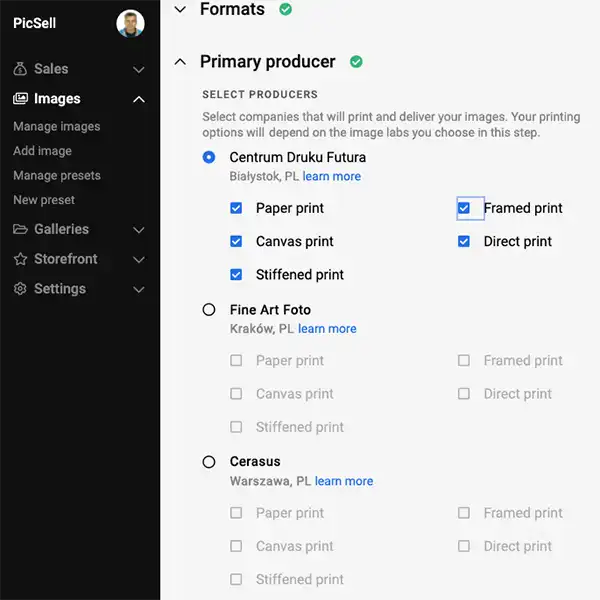Click the Primary producer section heading
600x600 pixels.
[x=267, y=62]
